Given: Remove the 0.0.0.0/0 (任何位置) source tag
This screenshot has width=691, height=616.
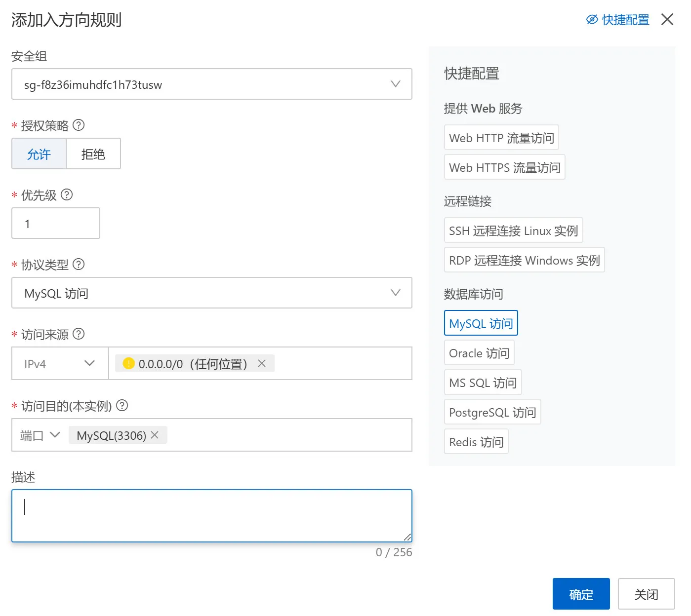Looking at the screenshot, I should point(262,363).
